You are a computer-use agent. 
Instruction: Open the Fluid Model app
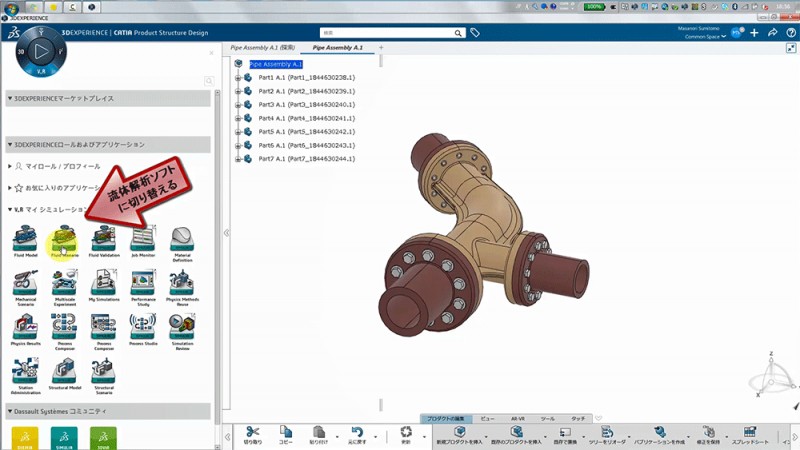point(26,239)
